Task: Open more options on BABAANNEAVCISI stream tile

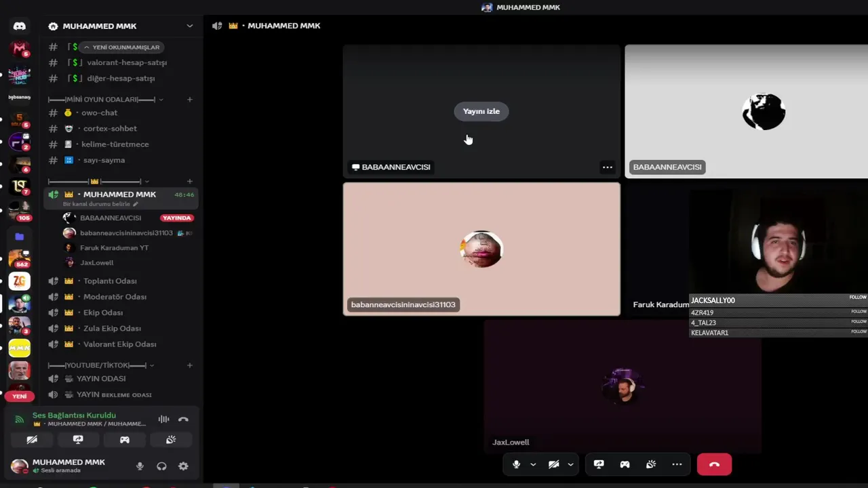Action: point(608,167)
